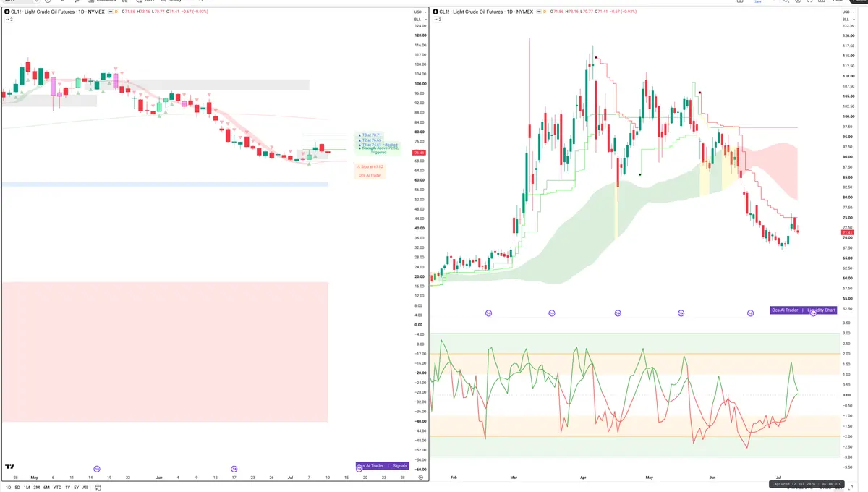Click red 71.41 price tag on right chart axis
Image resolution: width=868 pixels, height=492 pixels.
click(848, 232)
